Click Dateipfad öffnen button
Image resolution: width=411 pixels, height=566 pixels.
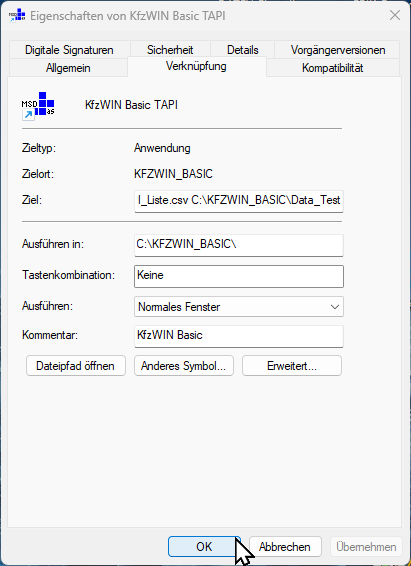point(76,366)
